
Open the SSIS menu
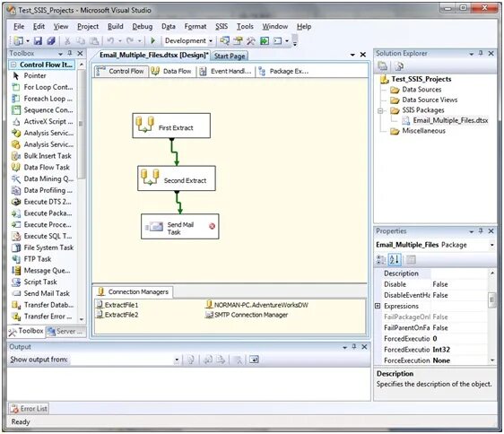tap(222, 27)
